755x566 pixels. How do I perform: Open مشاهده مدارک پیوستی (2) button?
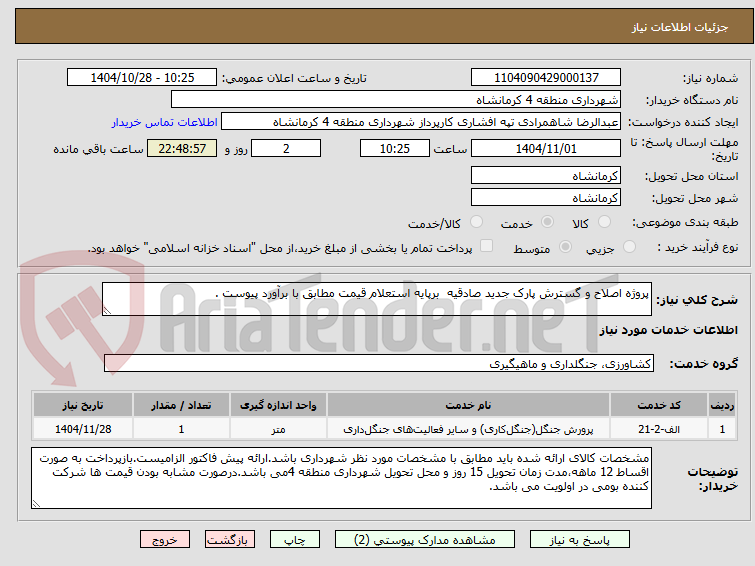click(425, 540)
